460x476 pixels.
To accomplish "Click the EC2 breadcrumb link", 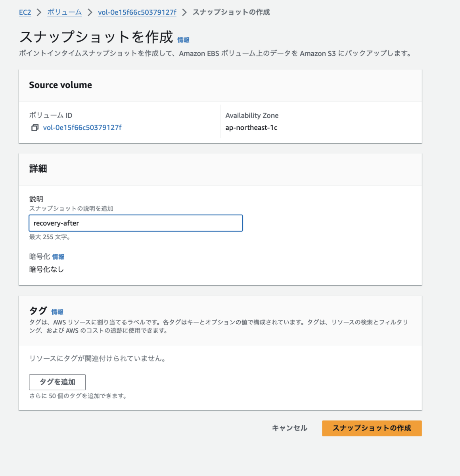I will pos(25,12).
